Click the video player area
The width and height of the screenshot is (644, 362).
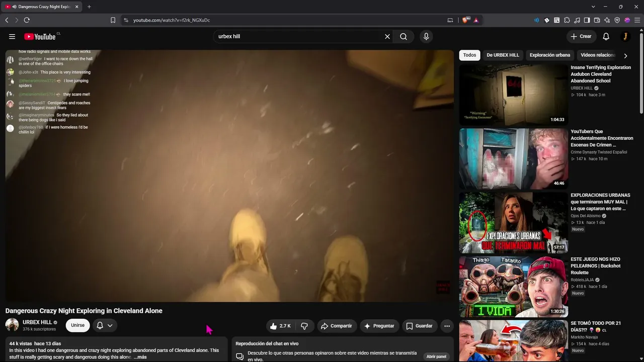coord(229,176)
